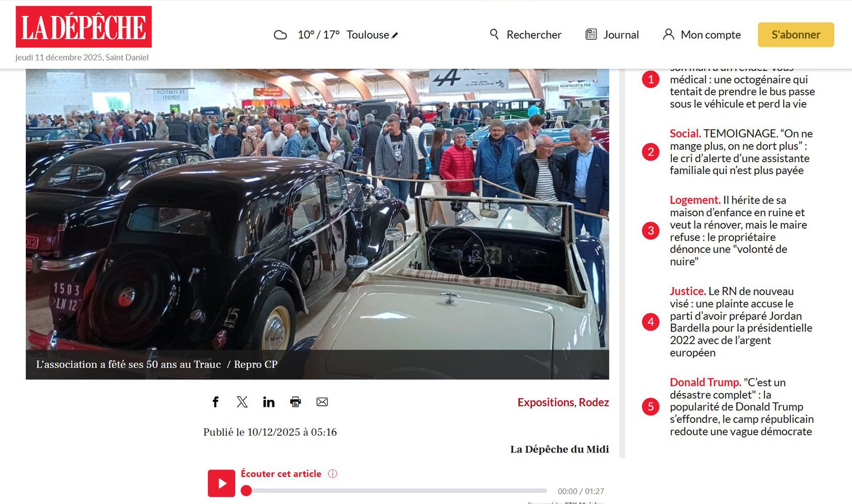
Task: Click the Écouter cet article label
Action: coord(281,474)
